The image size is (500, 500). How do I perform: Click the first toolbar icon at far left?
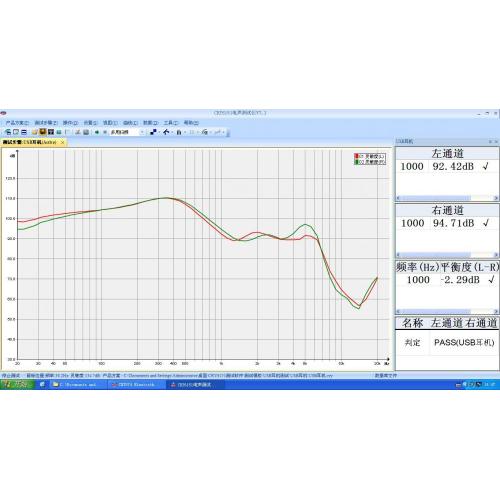coord(8,132)
